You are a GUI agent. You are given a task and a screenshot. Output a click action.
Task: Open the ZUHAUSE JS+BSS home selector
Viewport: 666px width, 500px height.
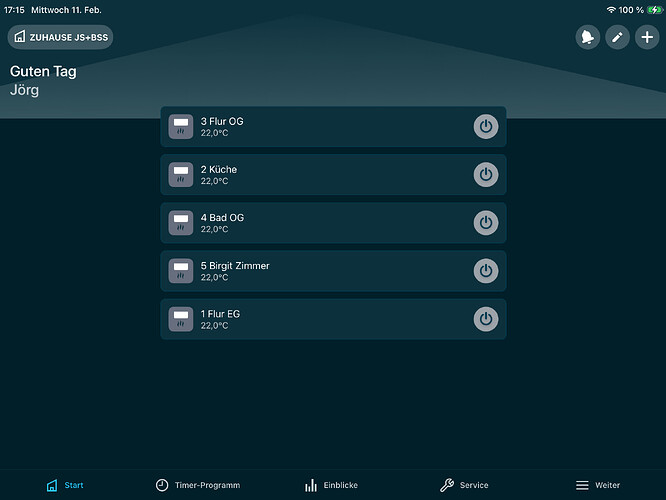(60, 37)
